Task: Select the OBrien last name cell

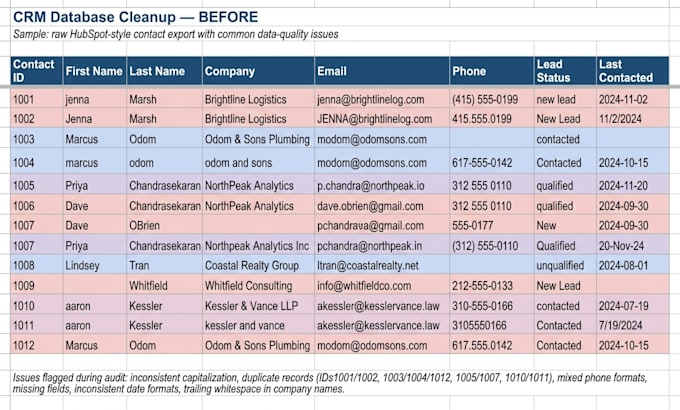Action: click(164, 226)
